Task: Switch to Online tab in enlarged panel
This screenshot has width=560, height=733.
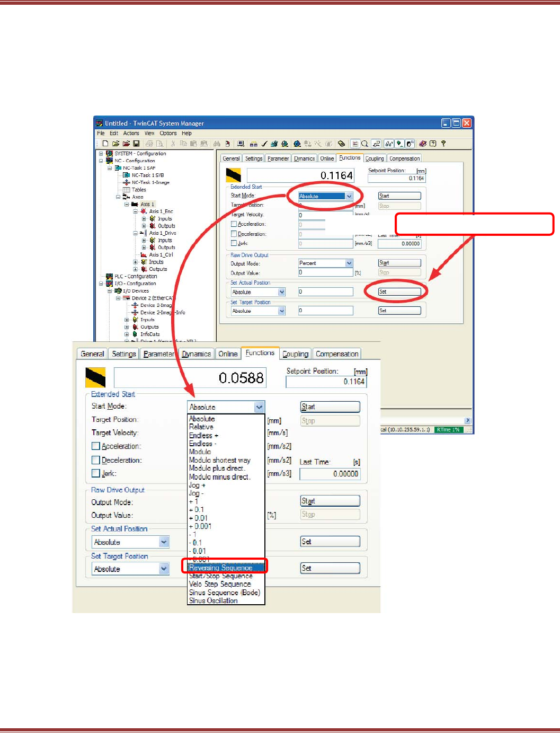Action: [228, 354]
